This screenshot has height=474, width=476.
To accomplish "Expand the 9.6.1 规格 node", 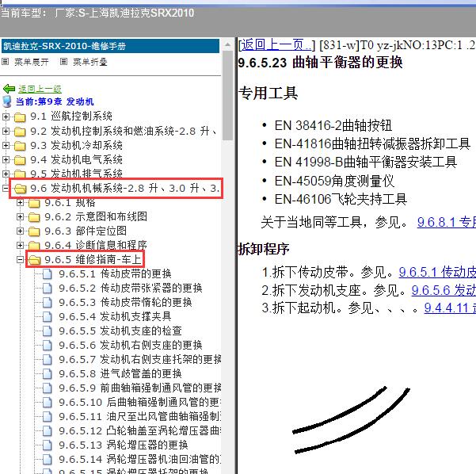I will [x=20, y=202].
